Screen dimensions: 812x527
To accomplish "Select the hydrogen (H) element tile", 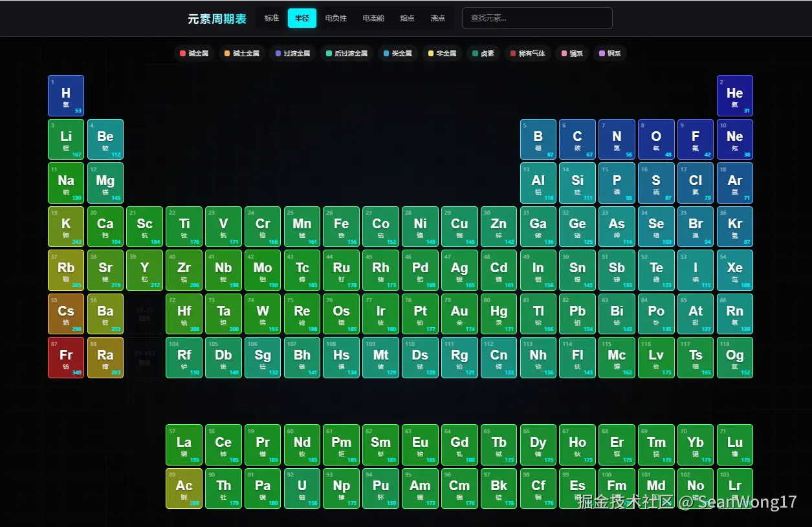I will (x=65, y=95).
